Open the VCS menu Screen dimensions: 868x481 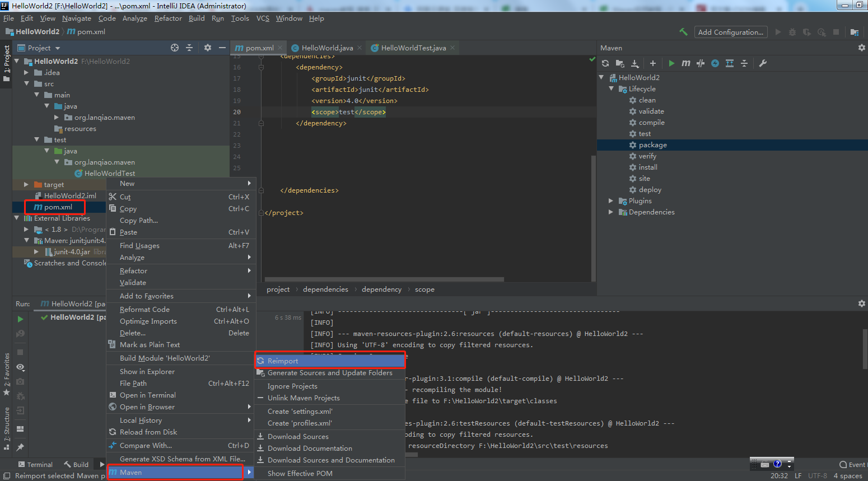263,18
